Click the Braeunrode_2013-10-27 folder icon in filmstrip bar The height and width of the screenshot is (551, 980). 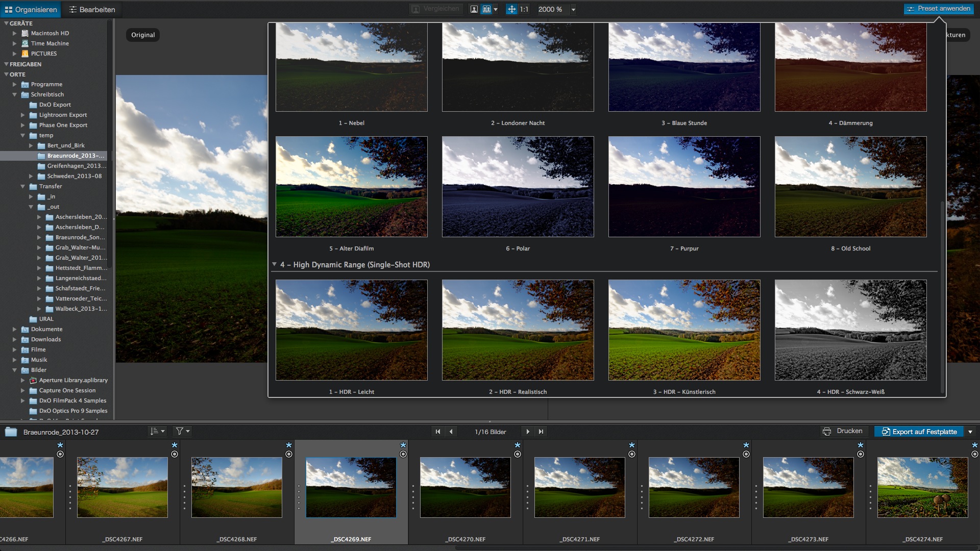point(11,432)
